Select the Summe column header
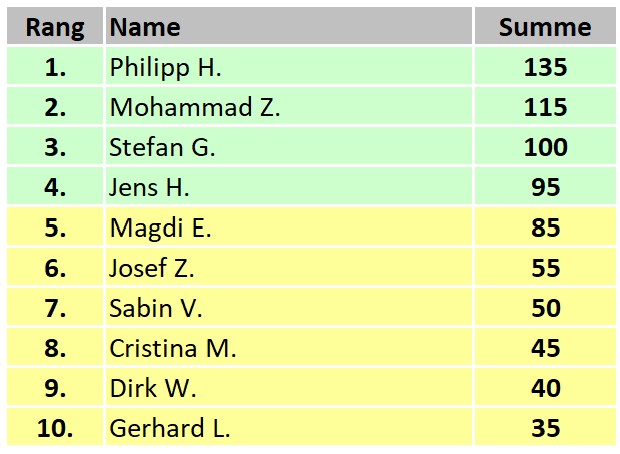The height and width of the screenshot is (454, 620). tap(545, 26)
